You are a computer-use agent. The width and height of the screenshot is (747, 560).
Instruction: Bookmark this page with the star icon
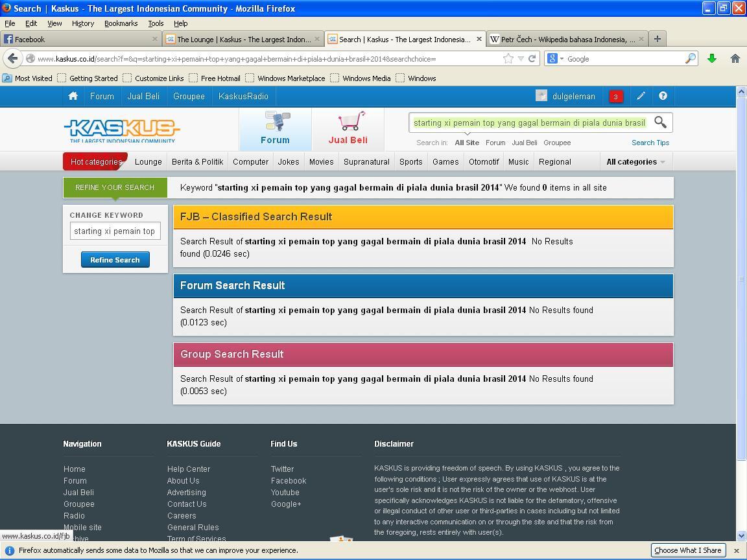(x=508, y=58)
